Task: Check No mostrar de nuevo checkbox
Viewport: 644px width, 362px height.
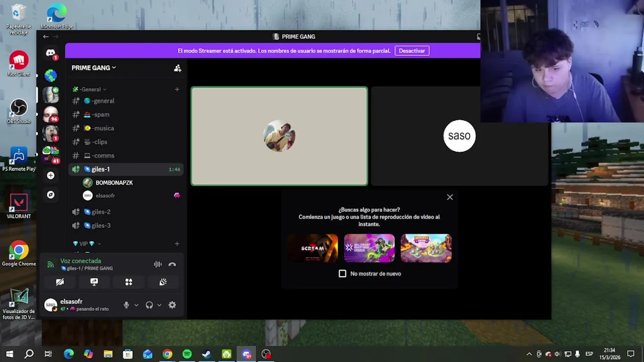Action: [343, 274]
